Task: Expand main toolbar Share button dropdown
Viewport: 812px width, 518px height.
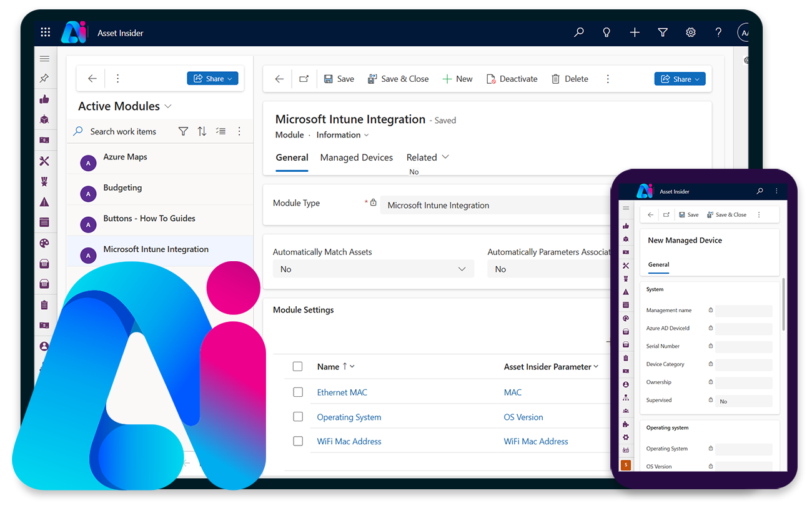Action: click(x=698, y=79)
